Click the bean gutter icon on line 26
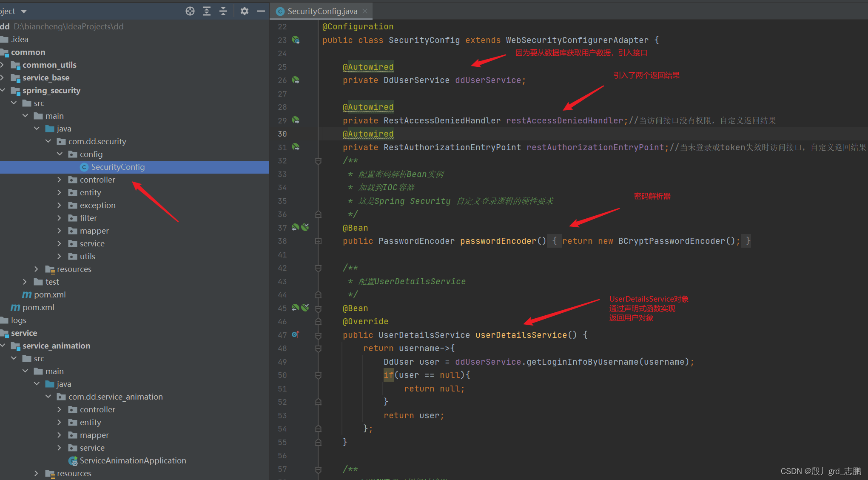Viewport: 868px width, 480px height. 296,80
